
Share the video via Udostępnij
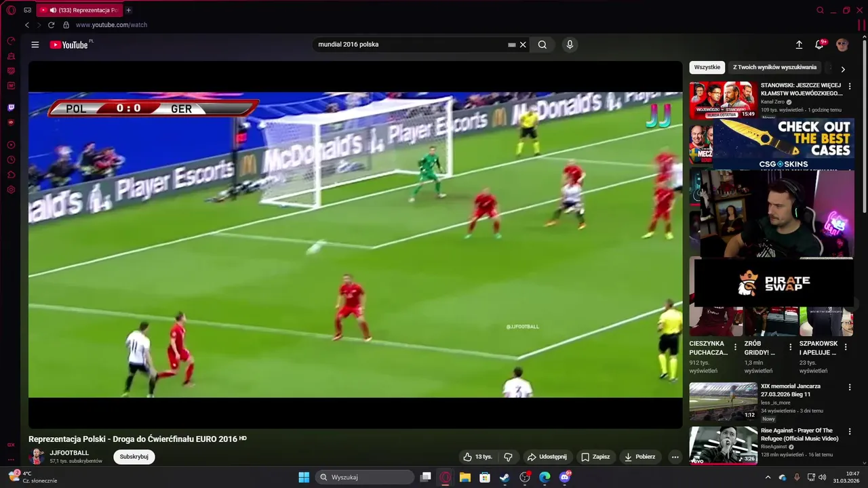click(547, 457)
